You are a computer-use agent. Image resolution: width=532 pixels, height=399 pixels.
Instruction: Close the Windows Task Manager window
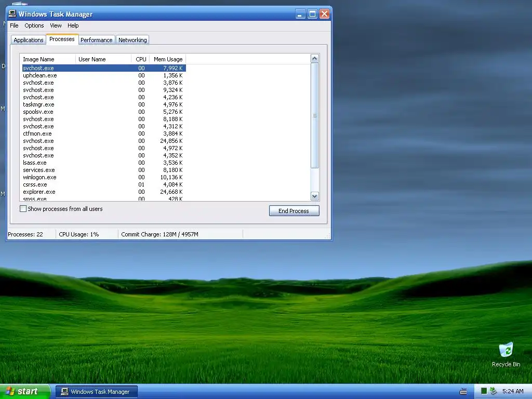click(324, 14)
